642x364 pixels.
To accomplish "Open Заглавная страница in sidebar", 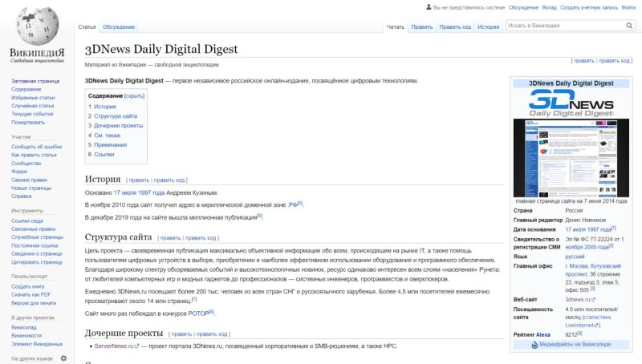I will coord(35,81).
